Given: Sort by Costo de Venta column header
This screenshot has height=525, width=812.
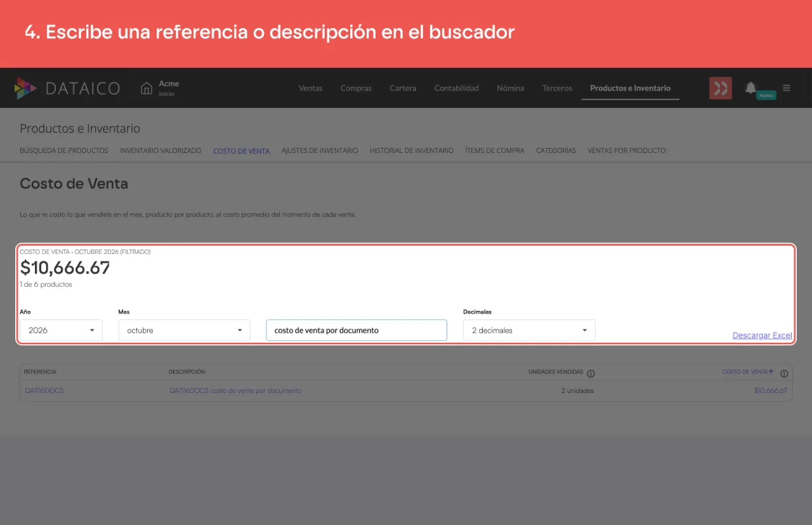Looking at the screenshot, I should tap(747, 372).
